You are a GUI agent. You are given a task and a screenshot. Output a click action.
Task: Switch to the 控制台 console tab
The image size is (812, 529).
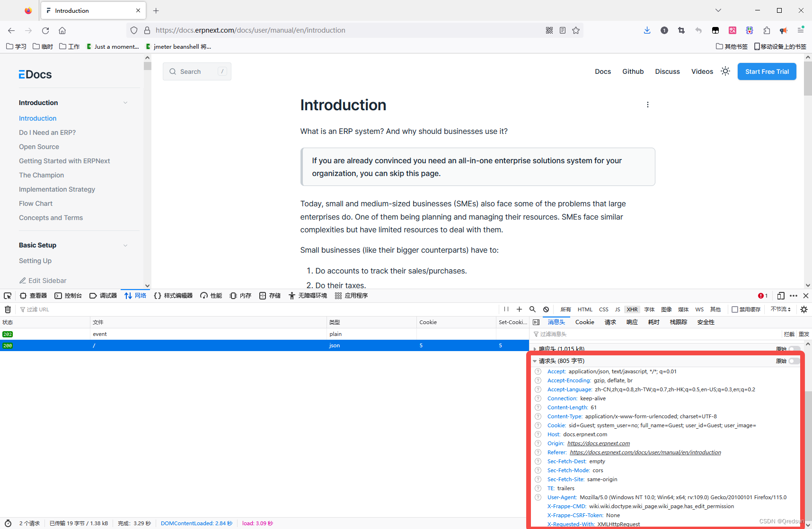tap(68, 296)
